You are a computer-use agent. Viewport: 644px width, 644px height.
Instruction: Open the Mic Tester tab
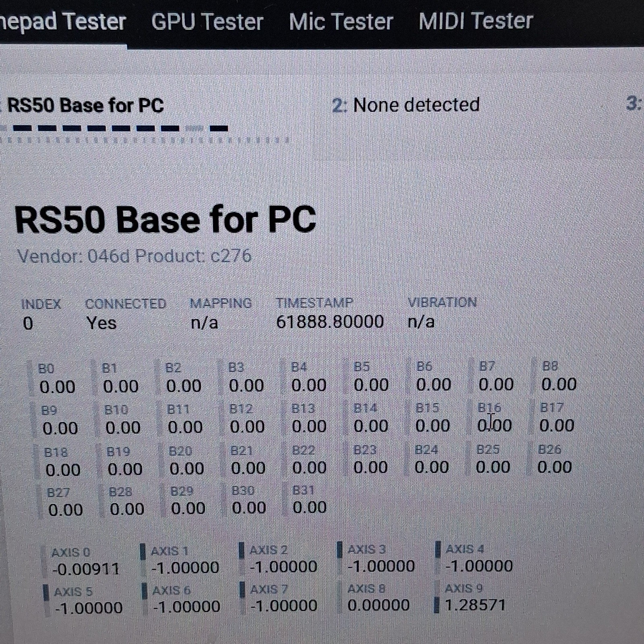(x=341, y=21)
